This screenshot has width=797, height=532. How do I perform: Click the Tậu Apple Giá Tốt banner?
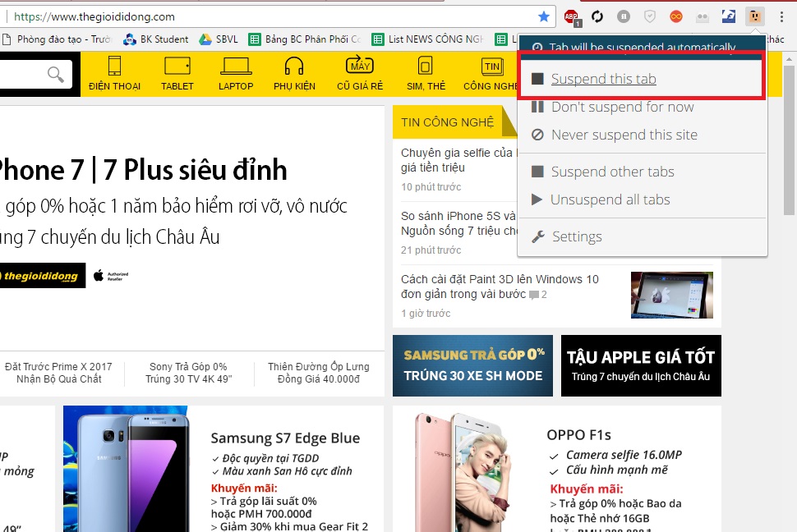[641, 365]
